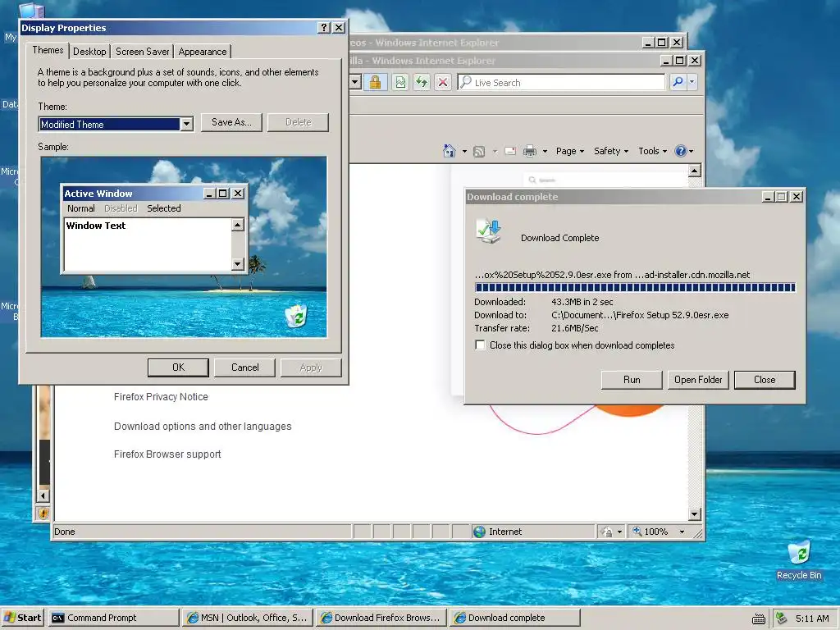Switch to Download Firefox Browser taskbar button
The height and width of the screenshot is (630, 840).
(381, 618)
